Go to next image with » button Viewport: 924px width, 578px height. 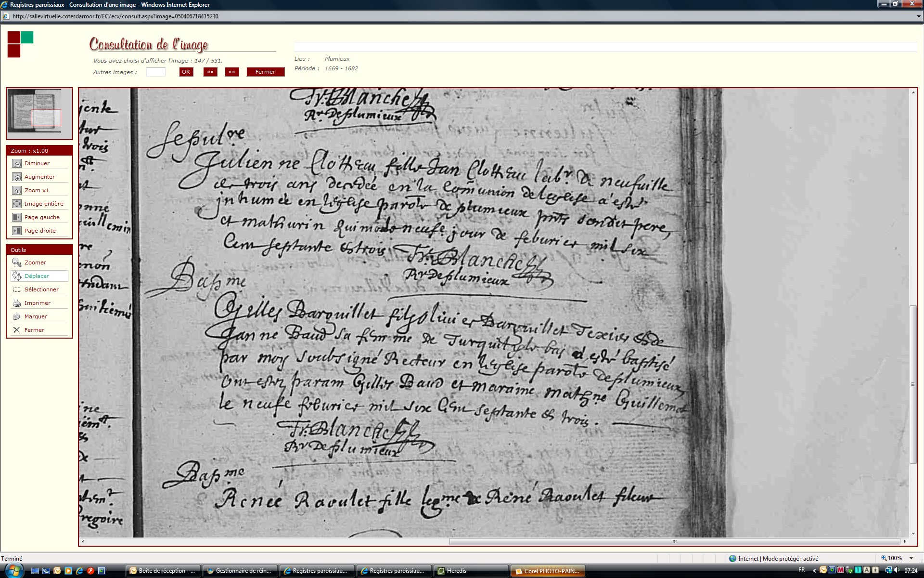[x=232, y=72]
